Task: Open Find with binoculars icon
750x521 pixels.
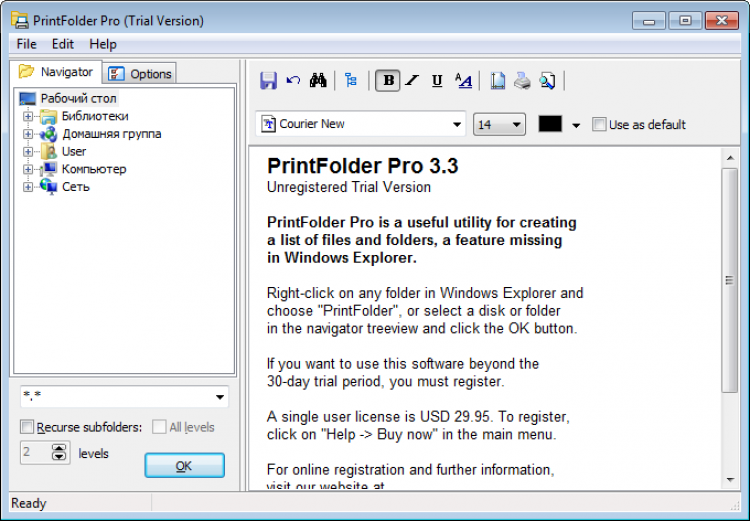Action: pyautogui.click(x=318, y=80)
